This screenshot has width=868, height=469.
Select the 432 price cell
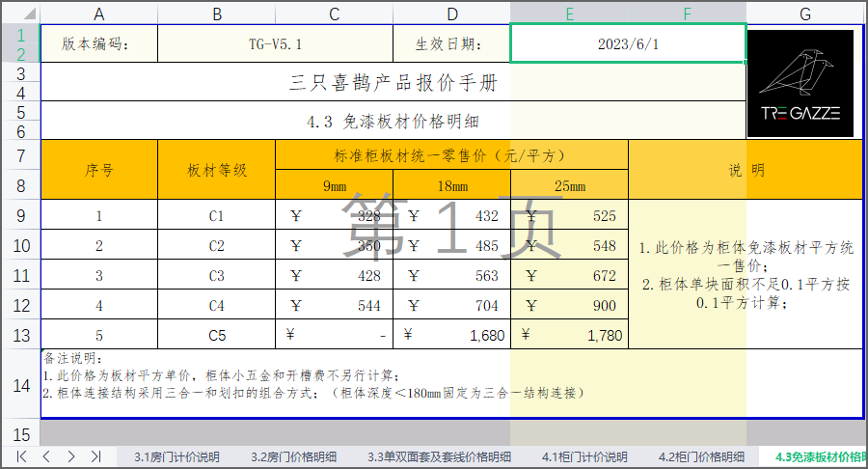[451, 215]
